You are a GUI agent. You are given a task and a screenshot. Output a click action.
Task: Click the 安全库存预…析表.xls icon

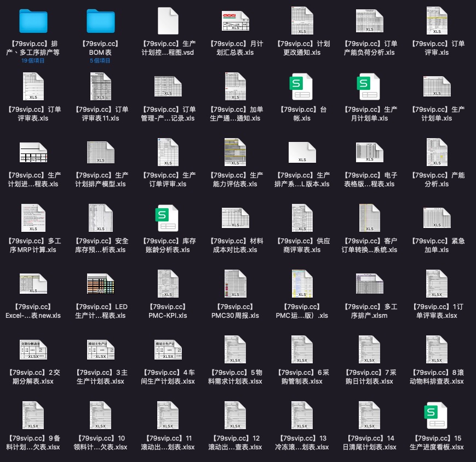(x=100, y=218)
